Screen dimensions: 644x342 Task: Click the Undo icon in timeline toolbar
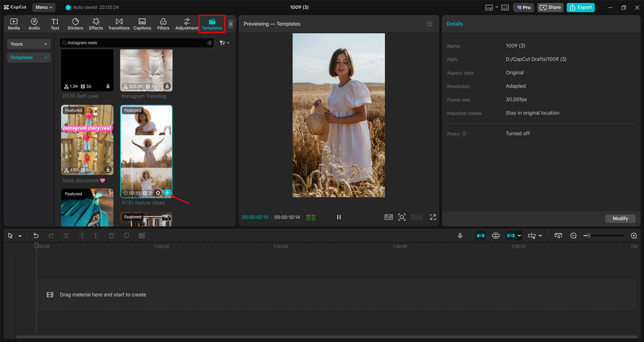coord(36,236)
